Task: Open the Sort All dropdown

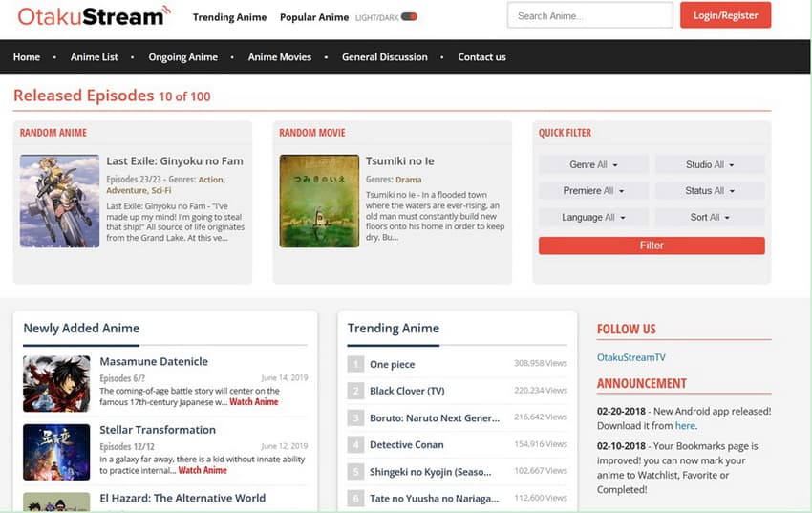Action: pyautogui.click(x=710, y=218)
